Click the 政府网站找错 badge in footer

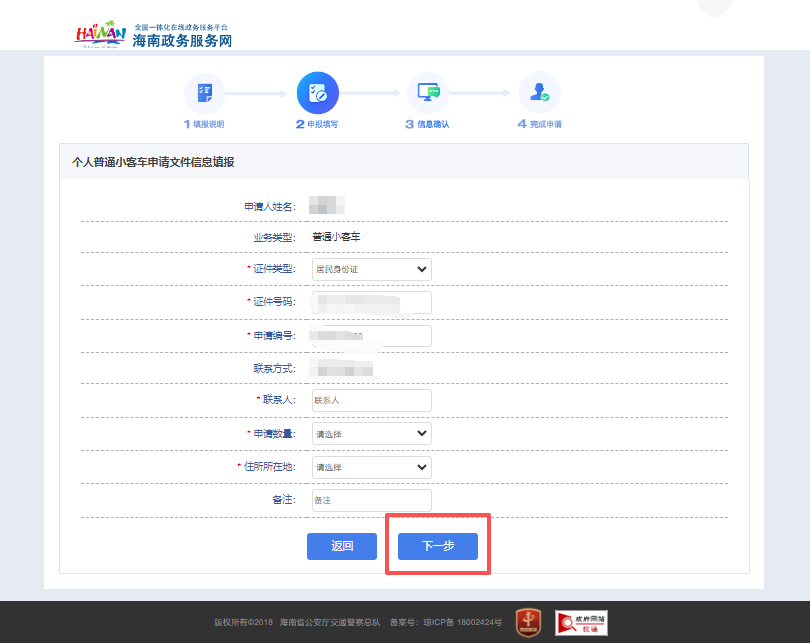coord(583,622)
